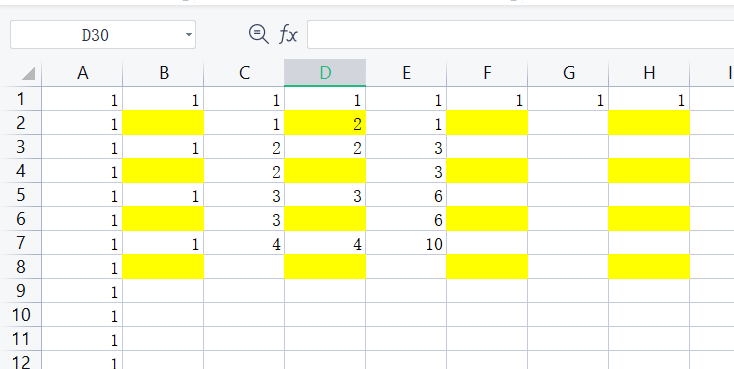Select row 4 header

coord(21,170)
